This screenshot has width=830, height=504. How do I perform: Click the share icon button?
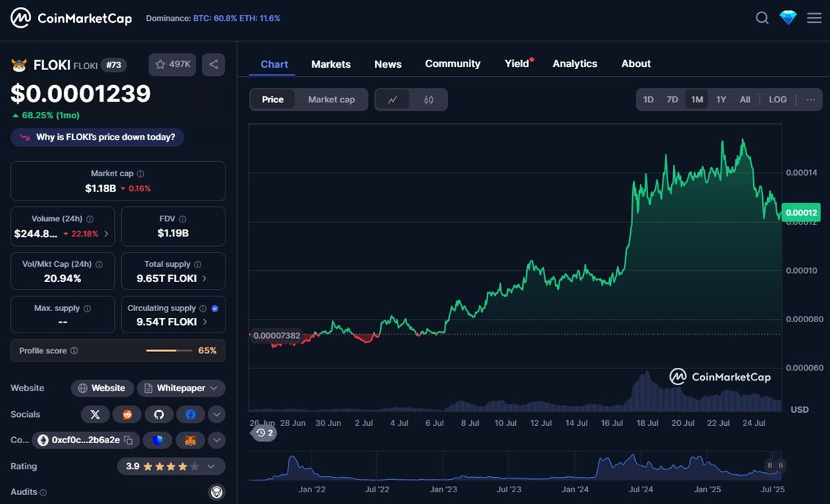click(214, 64)
